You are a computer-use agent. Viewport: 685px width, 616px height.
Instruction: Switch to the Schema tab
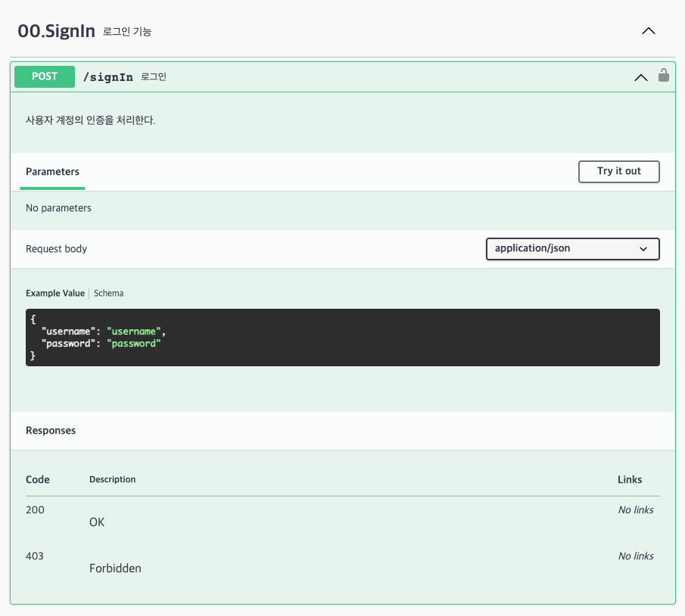[109, 293]
